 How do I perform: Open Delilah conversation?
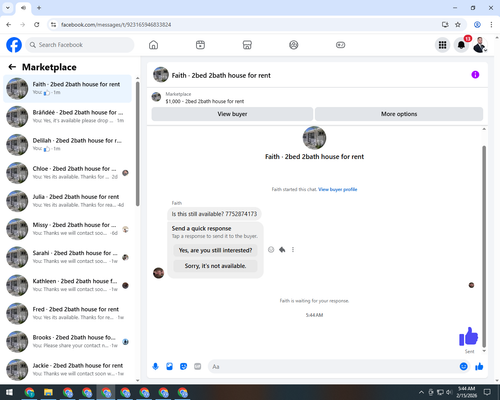(x=67, y=145)
